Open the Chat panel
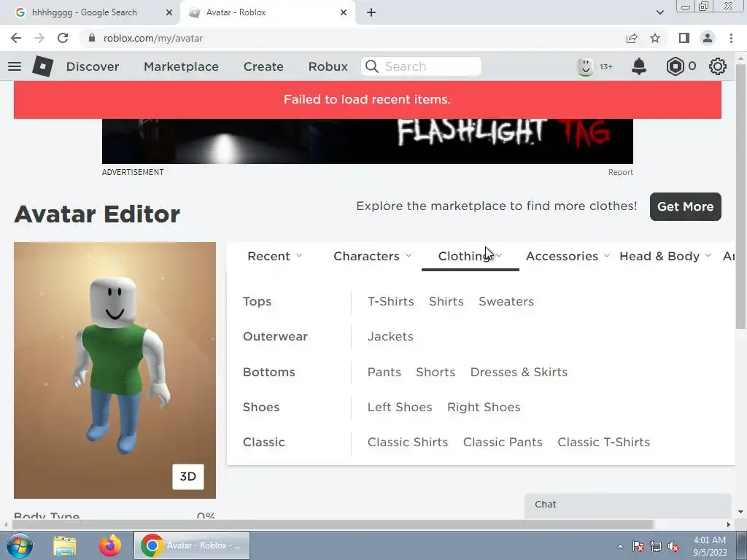 tap(627, 505)
